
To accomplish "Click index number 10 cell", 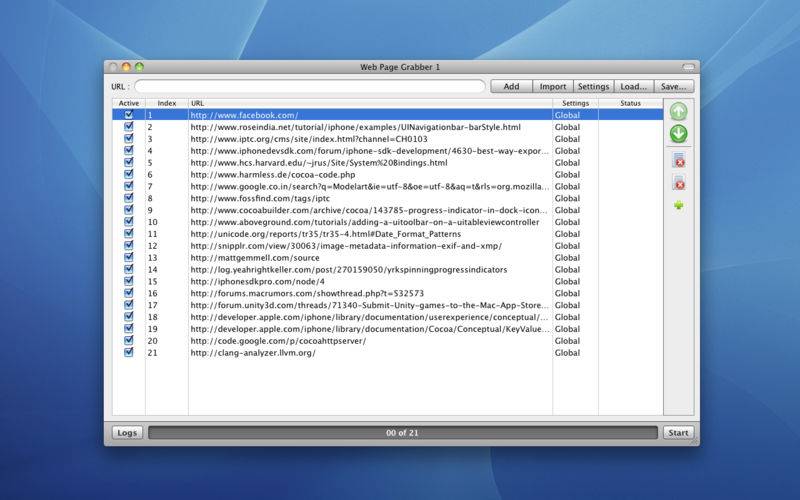I will point(153,222).
